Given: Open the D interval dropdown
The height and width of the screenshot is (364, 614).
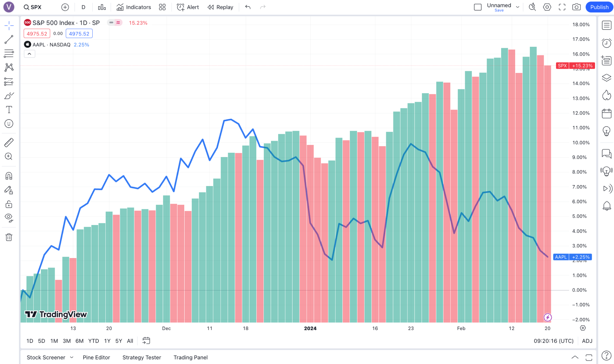Looking at the screenshot, I should point(83,7).
